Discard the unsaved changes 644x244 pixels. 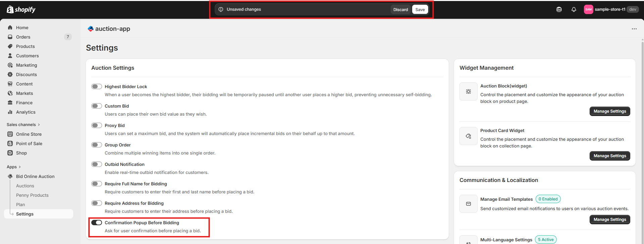pyautogui.click(x=401, y=9)
